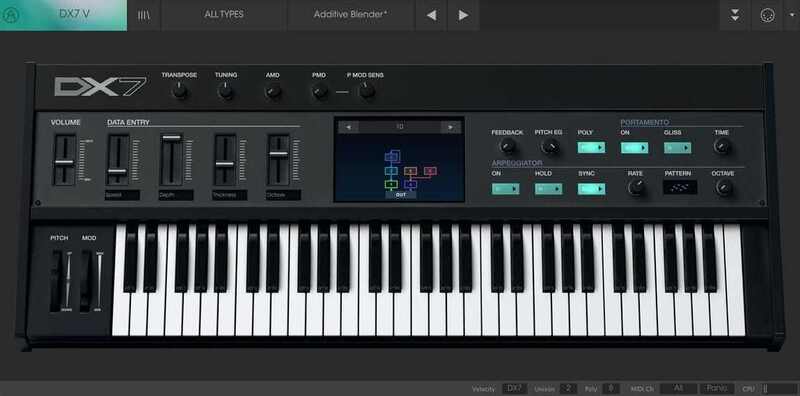800x396 pixels.
Task: Open the ALL TYPES filter dropdown
Action: coord(224,15)
